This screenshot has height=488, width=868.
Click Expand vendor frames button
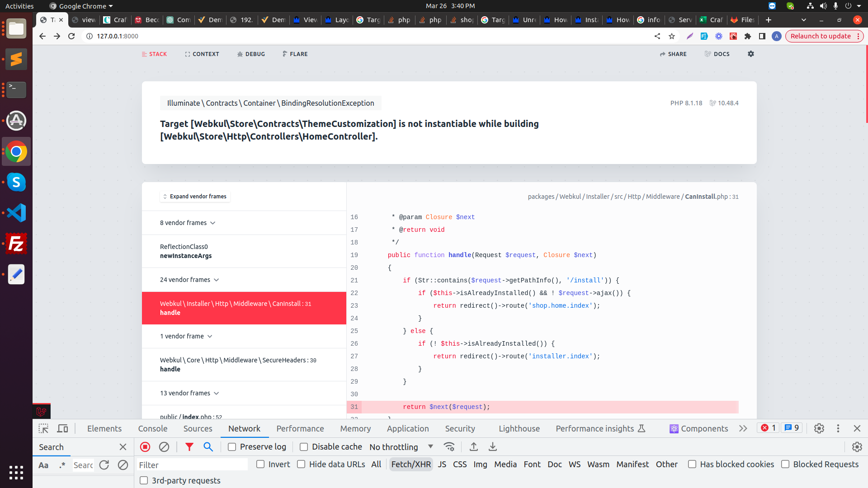(x=195, y=196)
